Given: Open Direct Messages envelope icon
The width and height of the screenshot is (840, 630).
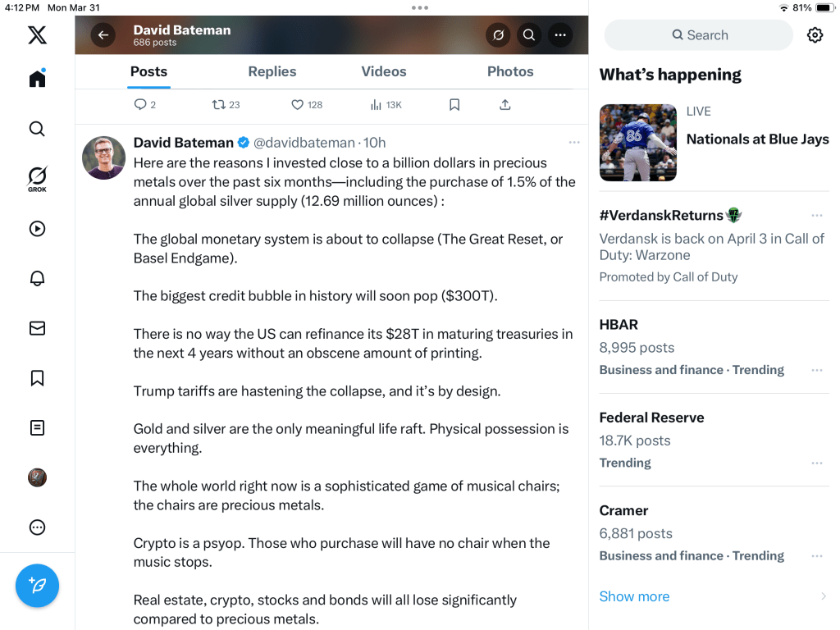Looking at the screenshot, I should click(37, 328).
